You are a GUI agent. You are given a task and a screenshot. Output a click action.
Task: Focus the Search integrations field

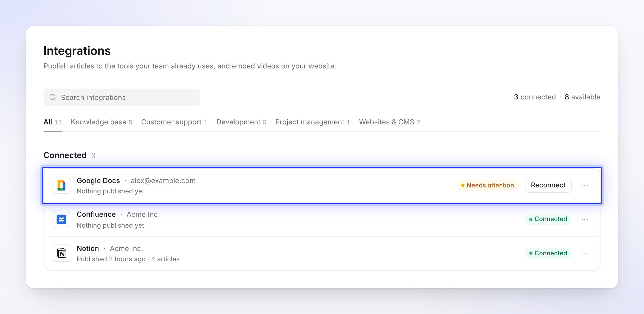[122, 97]
